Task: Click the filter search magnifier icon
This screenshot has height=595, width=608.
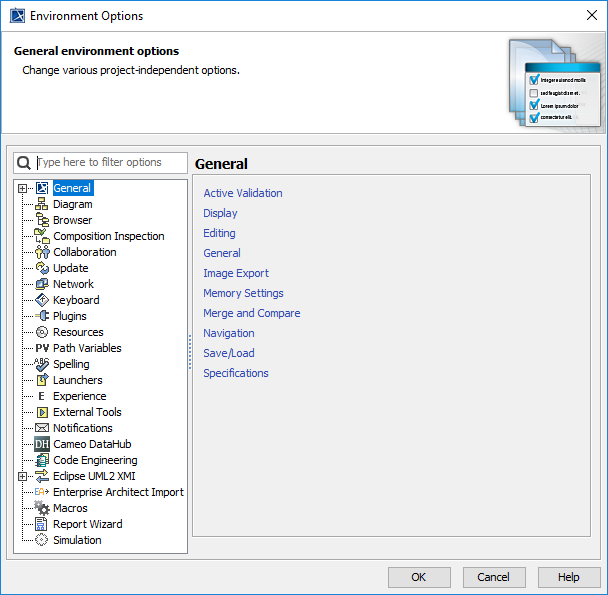Action: point(24,163)
